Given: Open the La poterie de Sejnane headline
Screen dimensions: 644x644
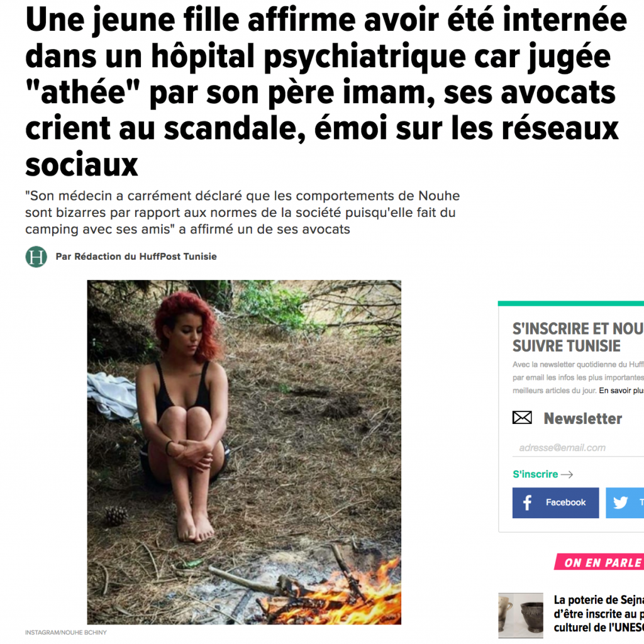Looking at the screenshot, I should click(x=599, y=614).
